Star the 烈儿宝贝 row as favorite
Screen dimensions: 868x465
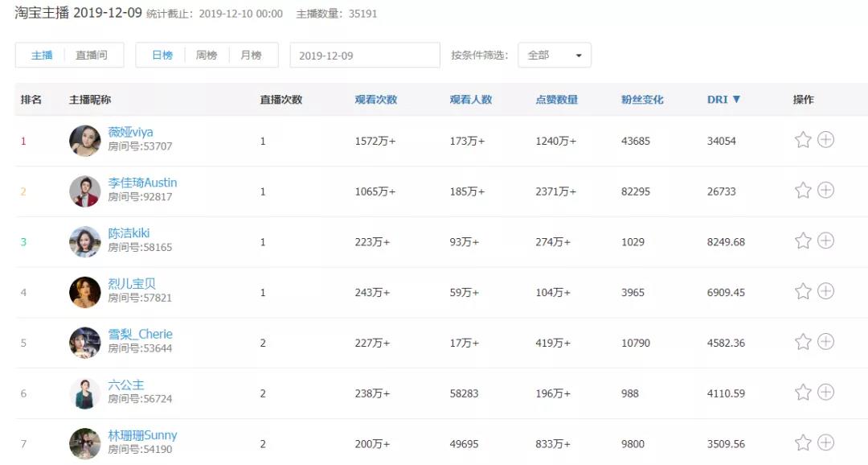[803, 291]
